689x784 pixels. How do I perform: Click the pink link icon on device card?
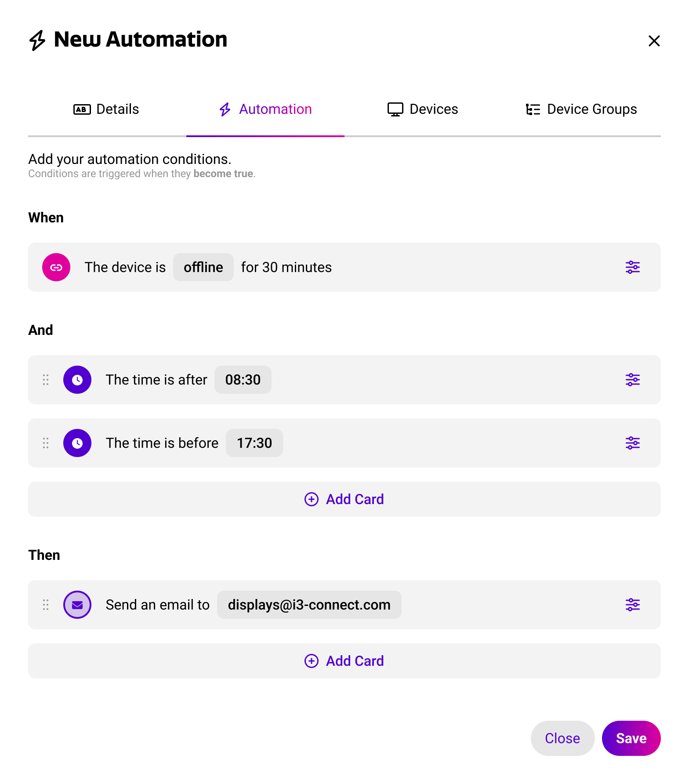[56, 267]
